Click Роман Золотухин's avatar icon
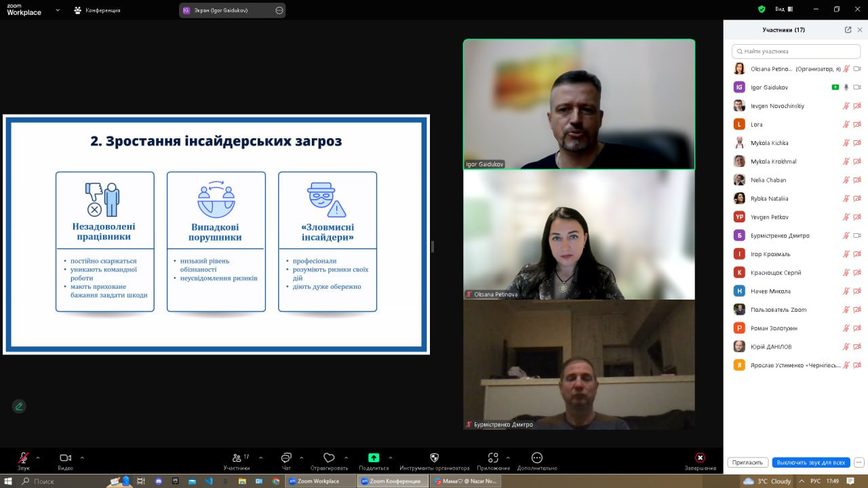Viewport: 868px width, 488px height. pos(739,328)
